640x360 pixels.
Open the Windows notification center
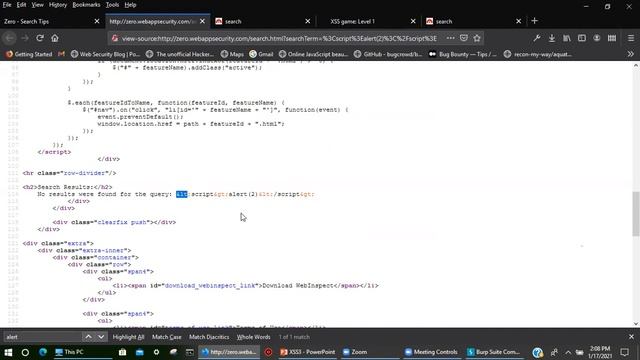[624, 352]
